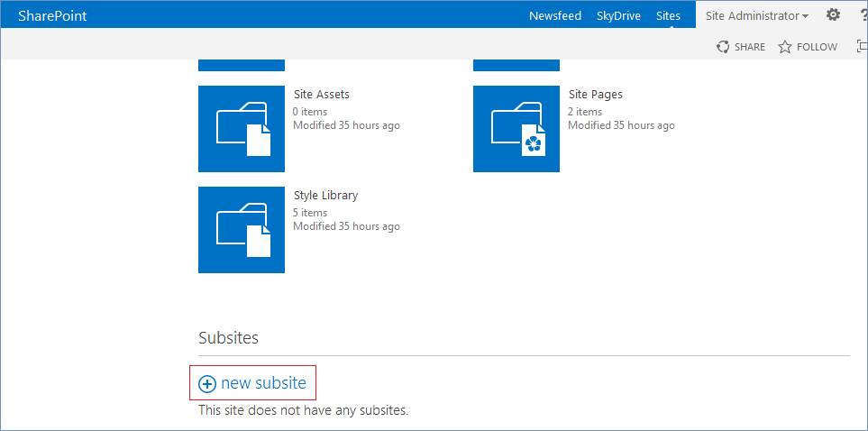Click the Follow star icon

785,47
